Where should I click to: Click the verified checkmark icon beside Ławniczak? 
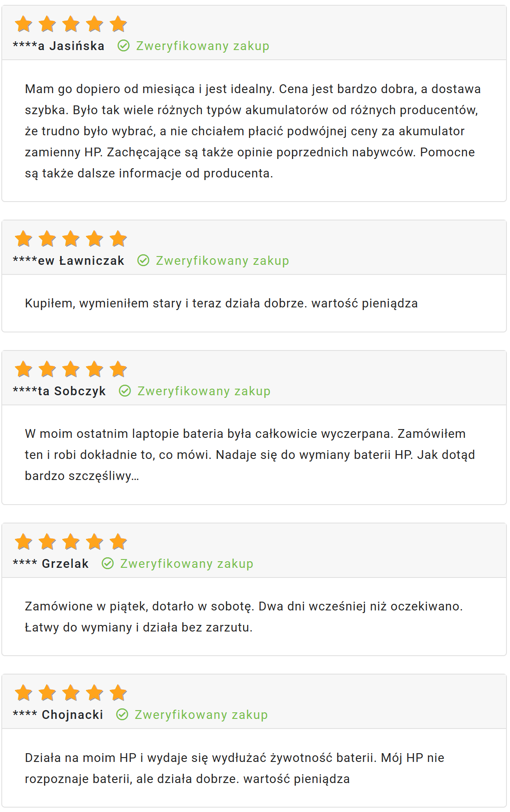point(144,260)
